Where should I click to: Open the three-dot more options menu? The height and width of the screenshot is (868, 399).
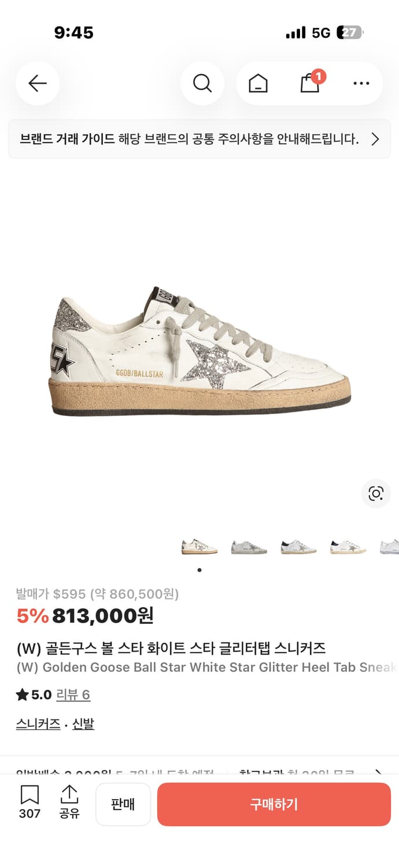pos(361,84)
